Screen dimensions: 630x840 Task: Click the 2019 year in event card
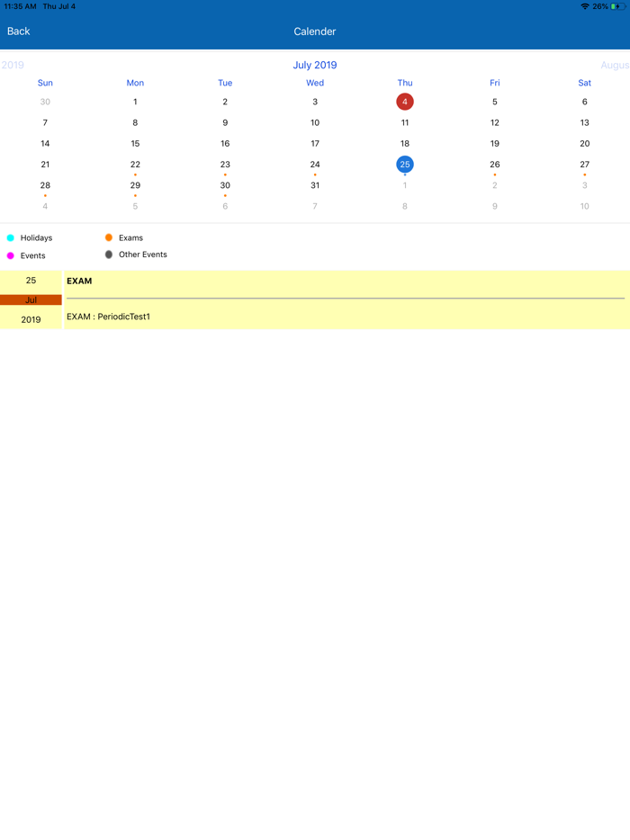[31, 320]
